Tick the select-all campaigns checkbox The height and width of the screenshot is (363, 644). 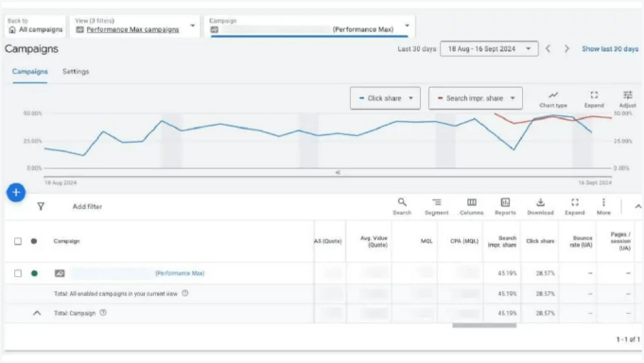(x=18, y=241)
